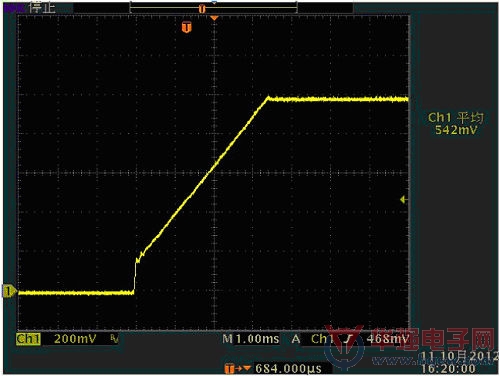Click the bandwidth limit Bw icon

(x=114, y=339)
